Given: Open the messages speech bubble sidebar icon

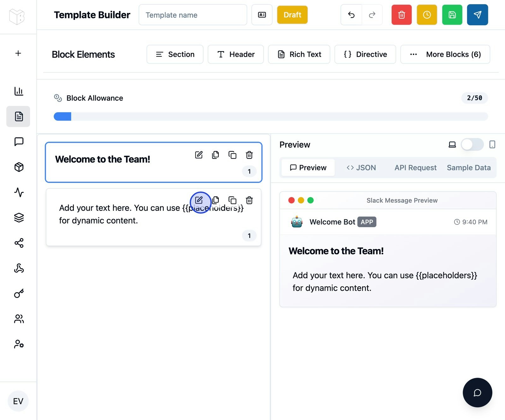Looking at the screenshot, I should coord(19,142).
